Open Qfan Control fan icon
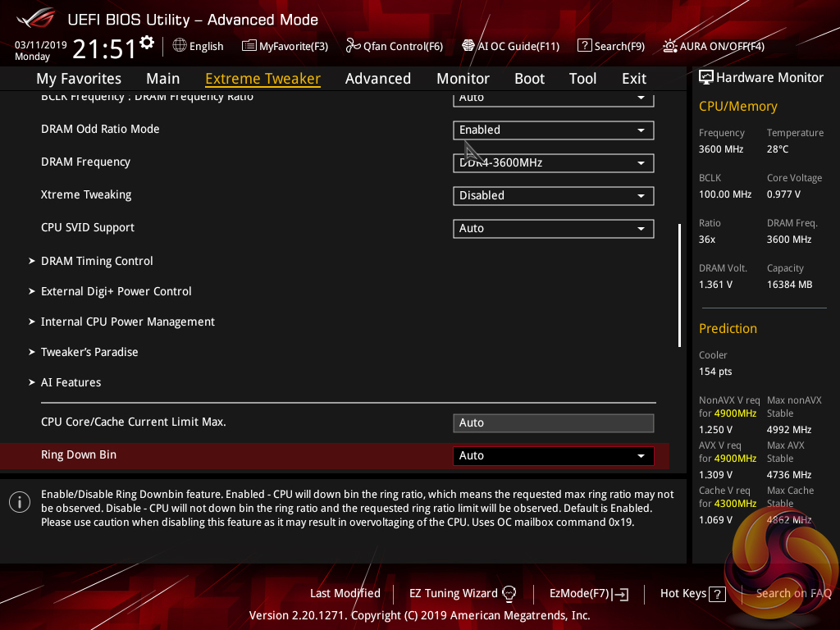The image size is (840, 630). pos(353,46)
